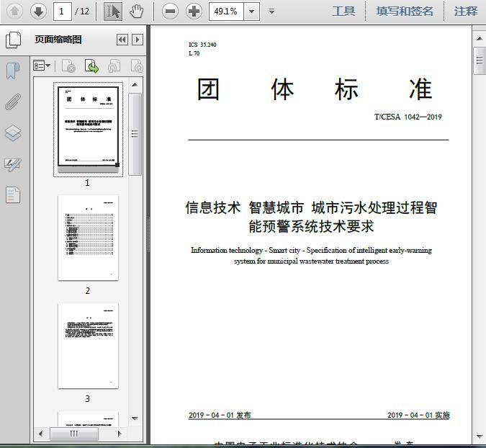
Task: Toggle the Page Thumbnails panel icon
Action: [13, 40]
